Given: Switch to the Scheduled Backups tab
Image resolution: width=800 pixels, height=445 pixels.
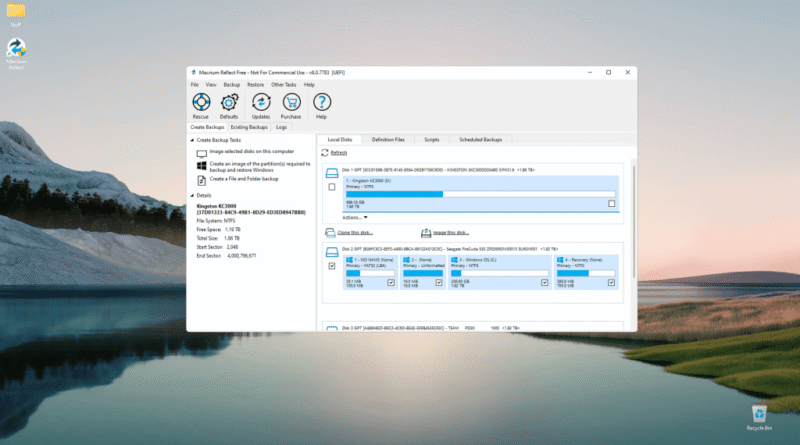Looking at the screenshot, I should [x=481, y=139].
